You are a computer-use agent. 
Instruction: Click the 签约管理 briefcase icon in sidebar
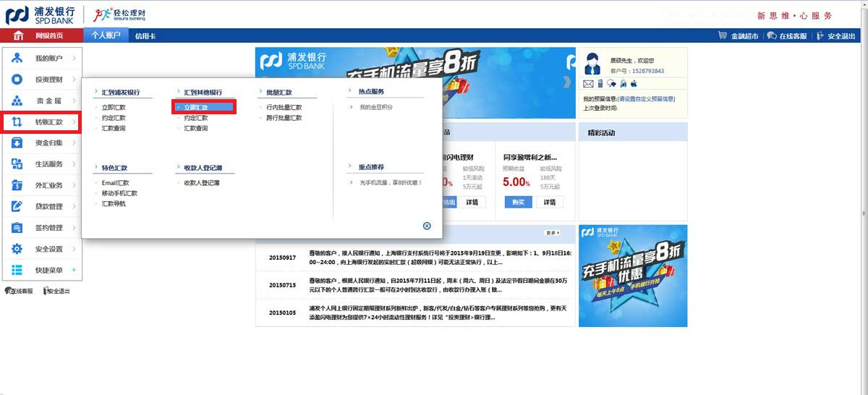[x=17, y=228]
